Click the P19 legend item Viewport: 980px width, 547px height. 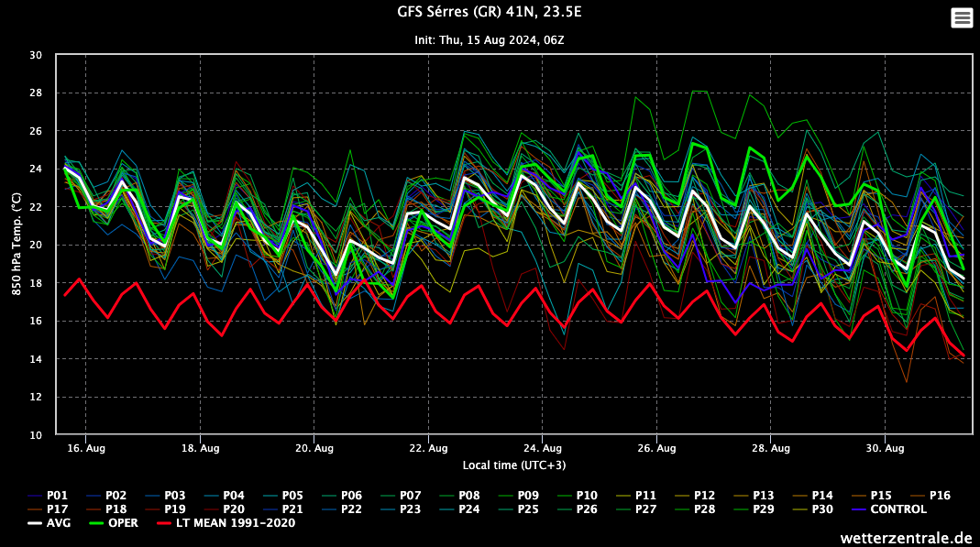click(166, 509)
